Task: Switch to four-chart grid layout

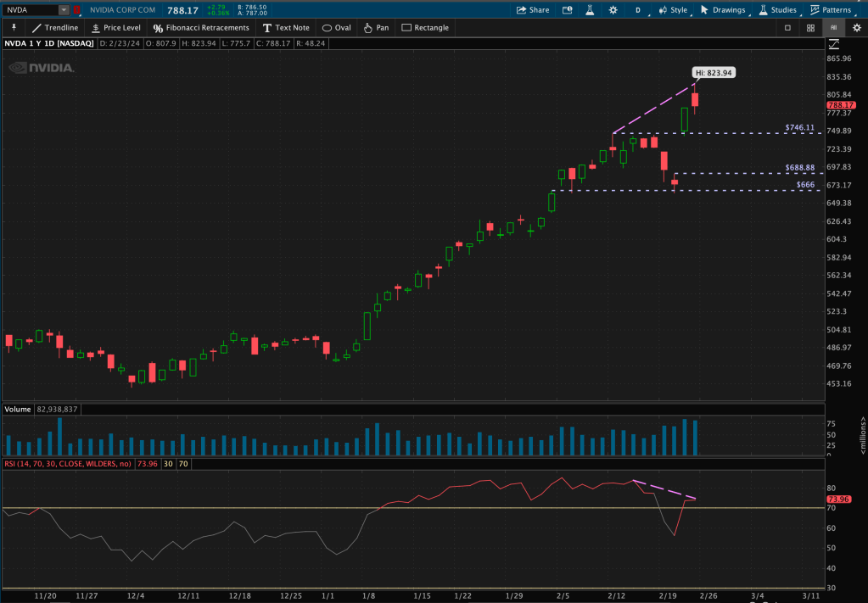Action: (x=810, y=27)
